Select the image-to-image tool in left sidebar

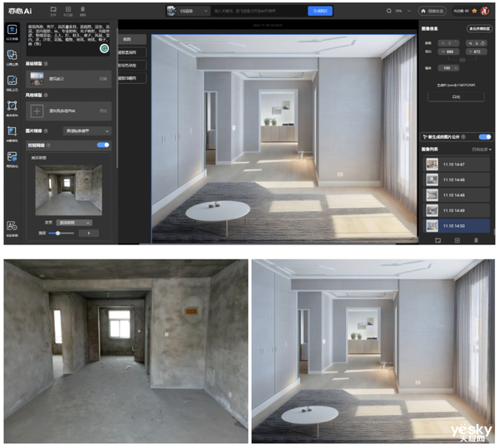click(12, 57)
